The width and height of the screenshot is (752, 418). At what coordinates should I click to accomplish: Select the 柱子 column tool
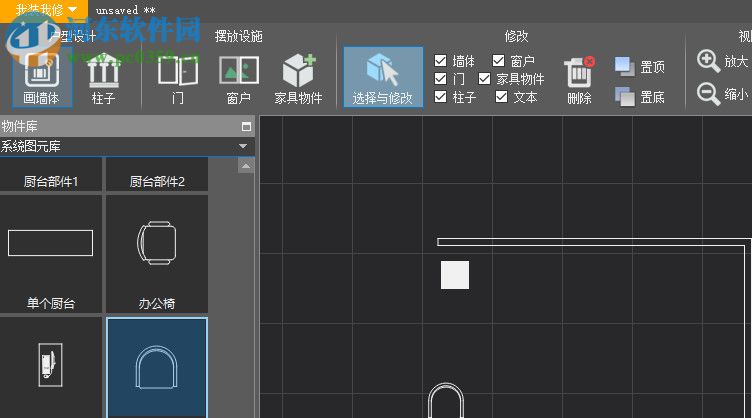104,79
